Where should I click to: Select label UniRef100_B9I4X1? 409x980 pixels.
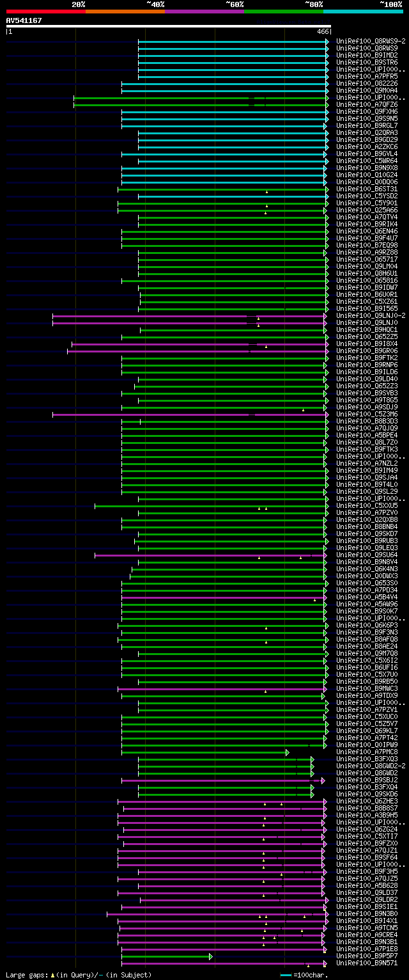367,921
